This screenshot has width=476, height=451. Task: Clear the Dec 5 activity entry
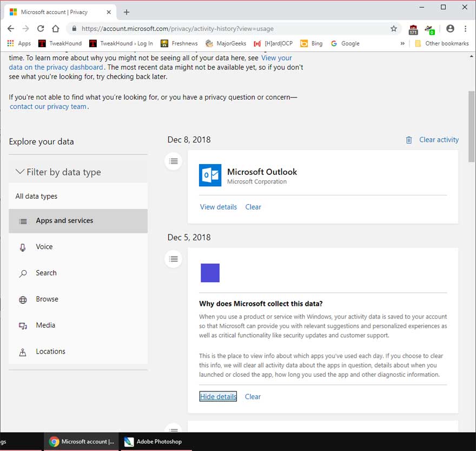coord(253,397)
